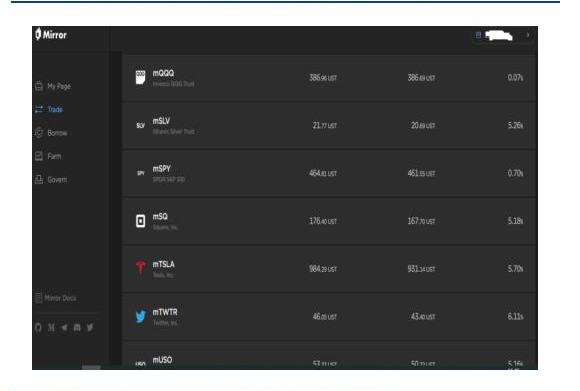The image size is (580, 391).
Task: Click the GitHub icon in sidebar footer
Action: [x=38, y=327]
